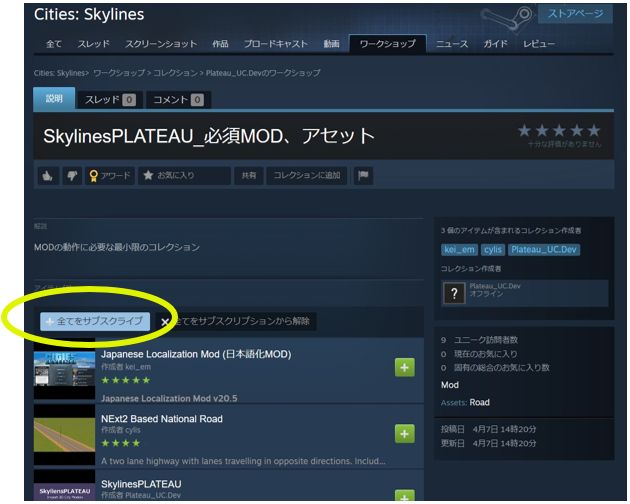Viewport: 630px width, 504px height.
Task: Select the ワークショップ tab
Action: tap(388, 44)
